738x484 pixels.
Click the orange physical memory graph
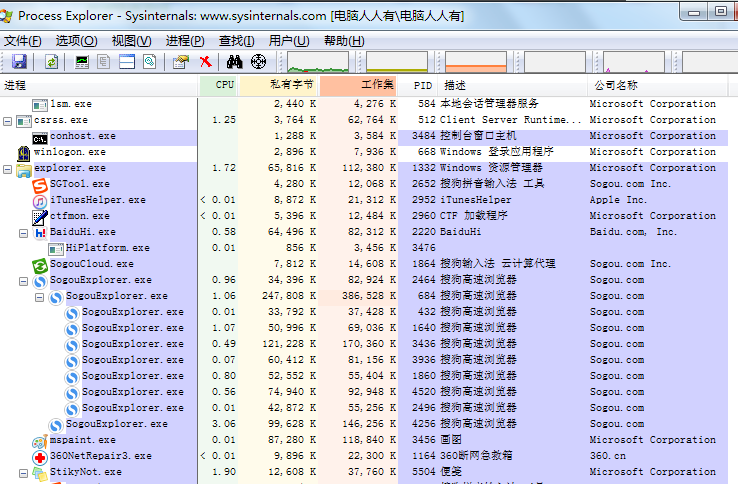point(476,62)
